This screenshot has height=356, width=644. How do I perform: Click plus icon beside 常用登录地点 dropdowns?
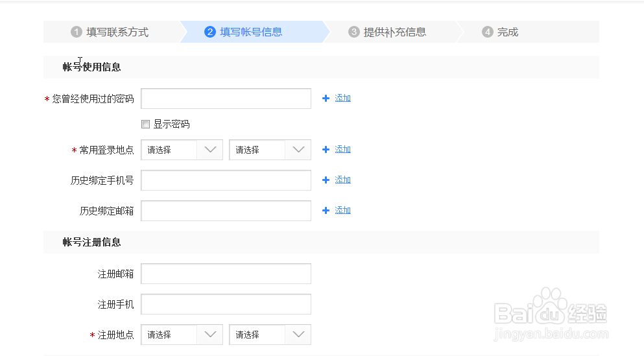[326, 149]
